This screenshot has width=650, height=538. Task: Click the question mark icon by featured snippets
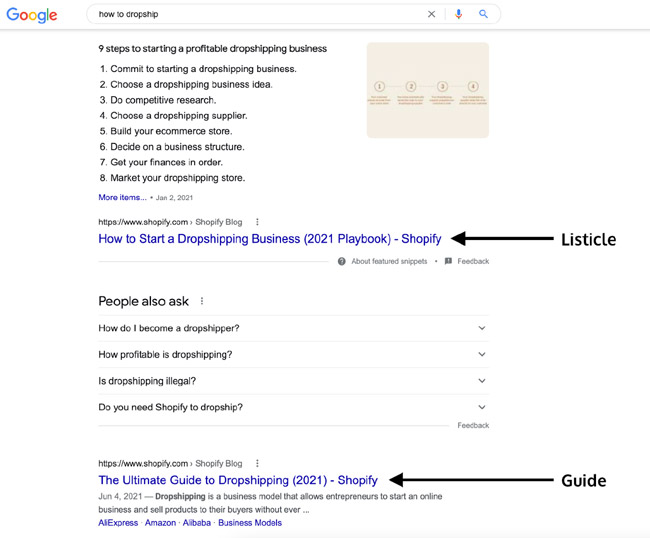[342, 261]
